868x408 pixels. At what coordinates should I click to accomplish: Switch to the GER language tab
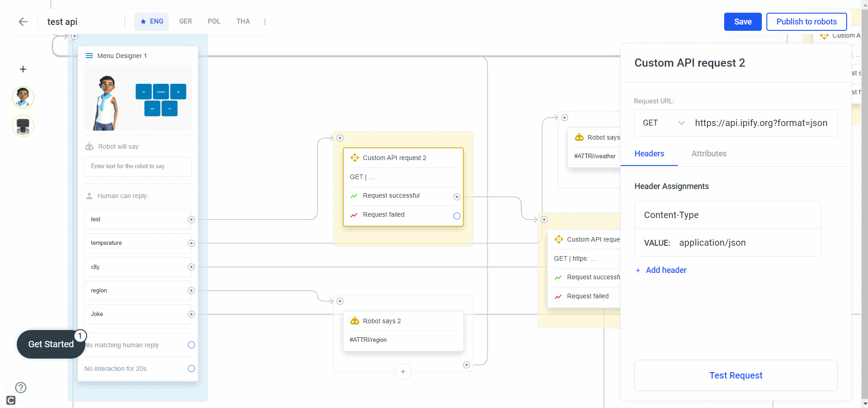(x=186, y=21)
